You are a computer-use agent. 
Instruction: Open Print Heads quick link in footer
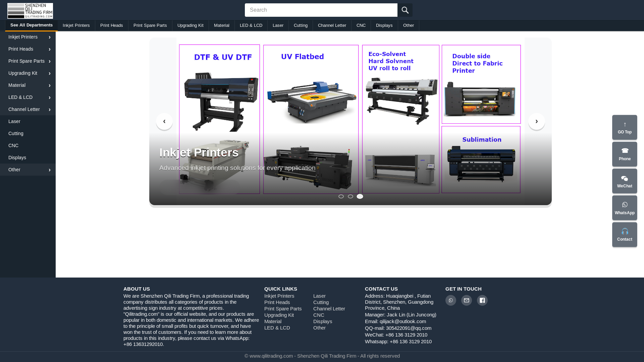point(277,302)
